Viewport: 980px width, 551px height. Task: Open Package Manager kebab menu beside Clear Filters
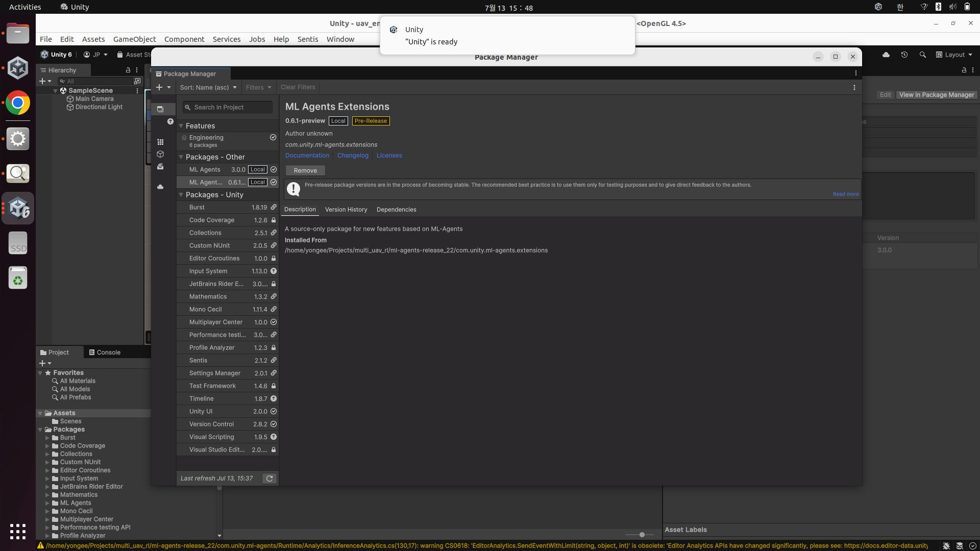coord(854,87)
